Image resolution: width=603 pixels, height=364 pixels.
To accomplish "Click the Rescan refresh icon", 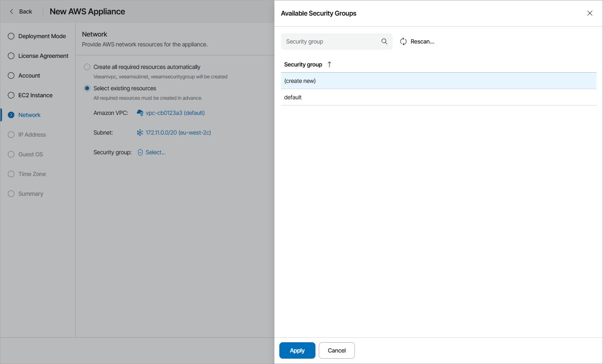I will pos(403,41).
